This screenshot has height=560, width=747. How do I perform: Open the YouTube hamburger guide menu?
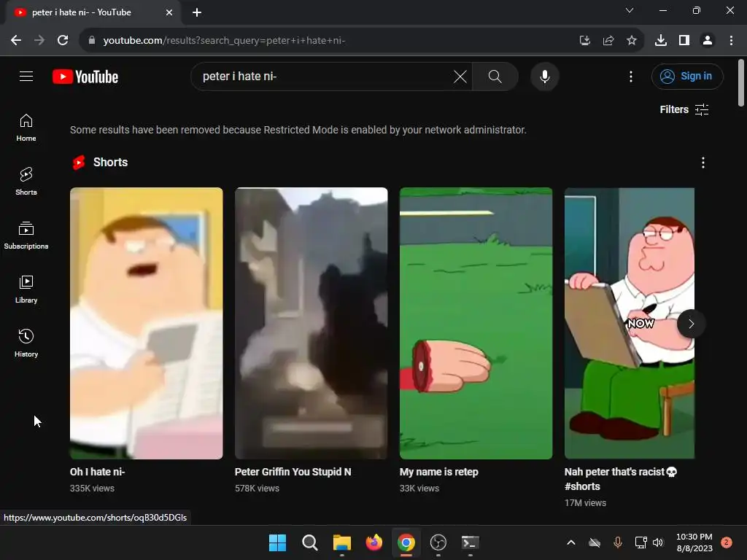(x=26, y=76)
